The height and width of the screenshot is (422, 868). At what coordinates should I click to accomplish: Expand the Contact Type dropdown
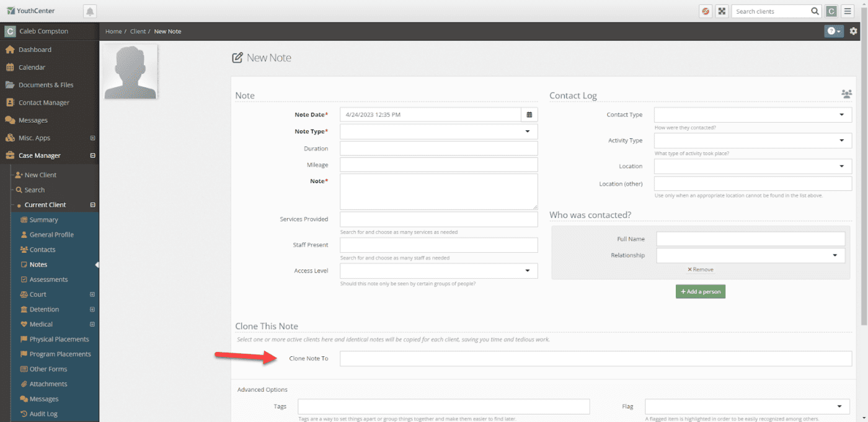(x=753, y=115)
